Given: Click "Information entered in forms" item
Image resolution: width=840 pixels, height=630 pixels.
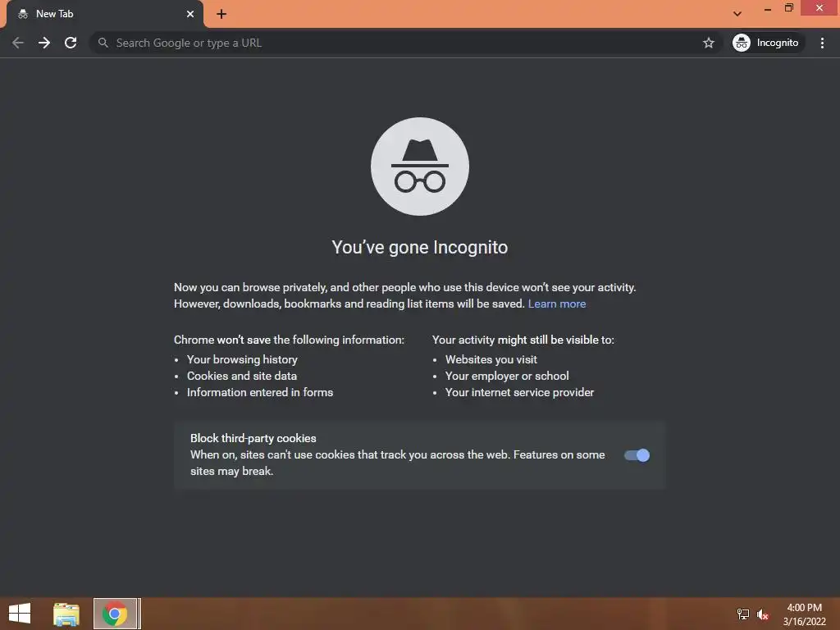Looking at the screenshot, I should (260, 393).
